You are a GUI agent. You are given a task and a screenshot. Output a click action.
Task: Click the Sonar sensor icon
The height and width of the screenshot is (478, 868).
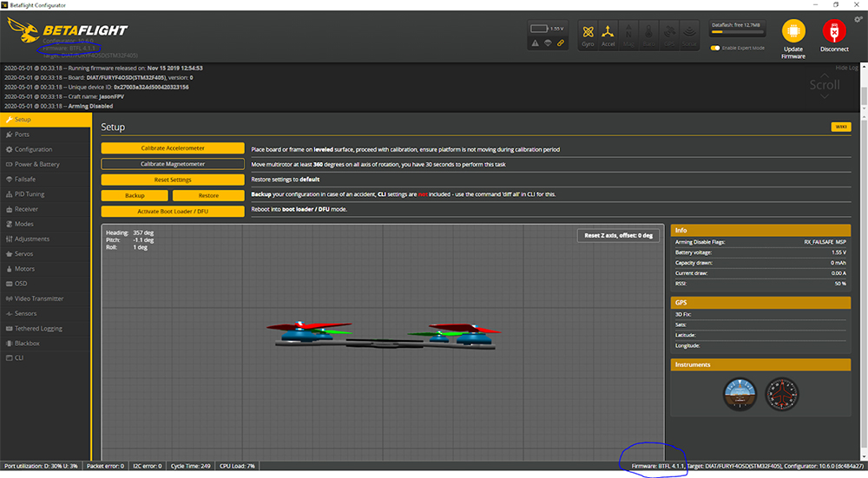689,35
